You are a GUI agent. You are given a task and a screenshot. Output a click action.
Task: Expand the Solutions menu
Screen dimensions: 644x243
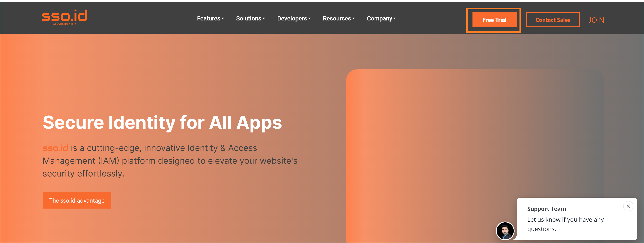(251, 19)
